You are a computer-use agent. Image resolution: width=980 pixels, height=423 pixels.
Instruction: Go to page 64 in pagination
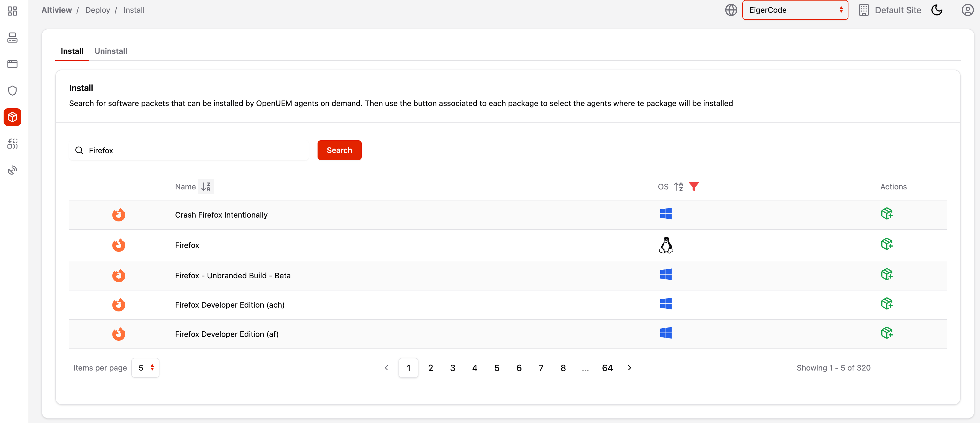pyautogui.click(x=607, y=368)
